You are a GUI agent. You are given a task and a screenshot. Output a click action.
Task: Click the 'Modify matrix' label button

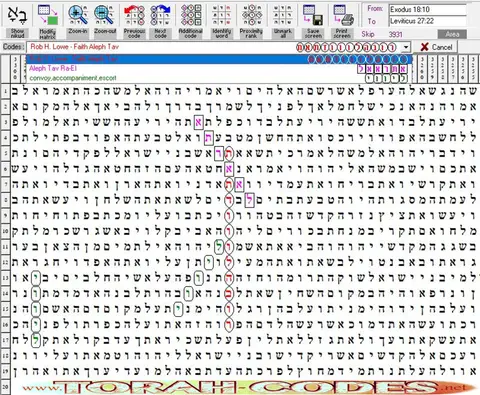click(48, 33)
